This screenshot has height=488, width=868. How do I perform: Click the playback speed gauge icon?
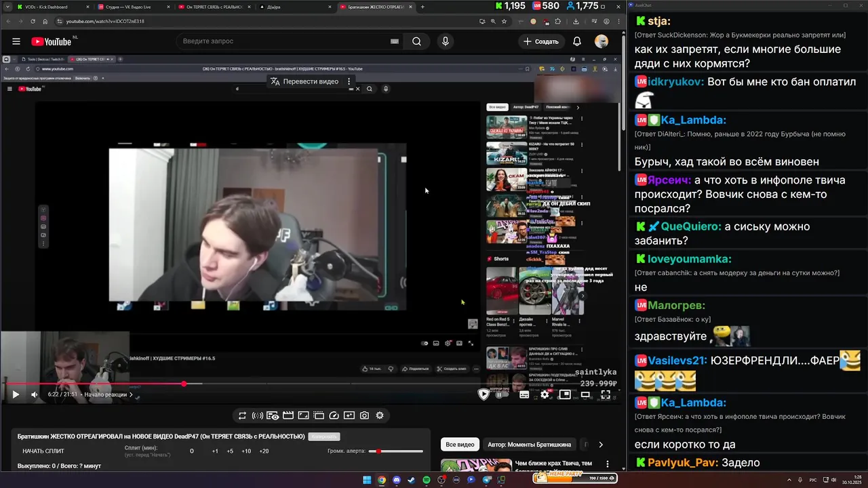click(x=334, y=415)
